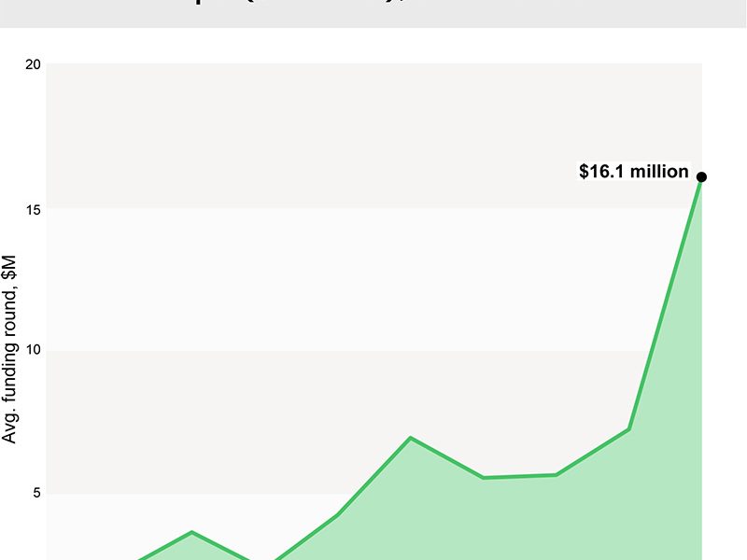Click the y-axis tick label 5
The width and height of the screenshot is (747, 560).
[x=36, y=493]
